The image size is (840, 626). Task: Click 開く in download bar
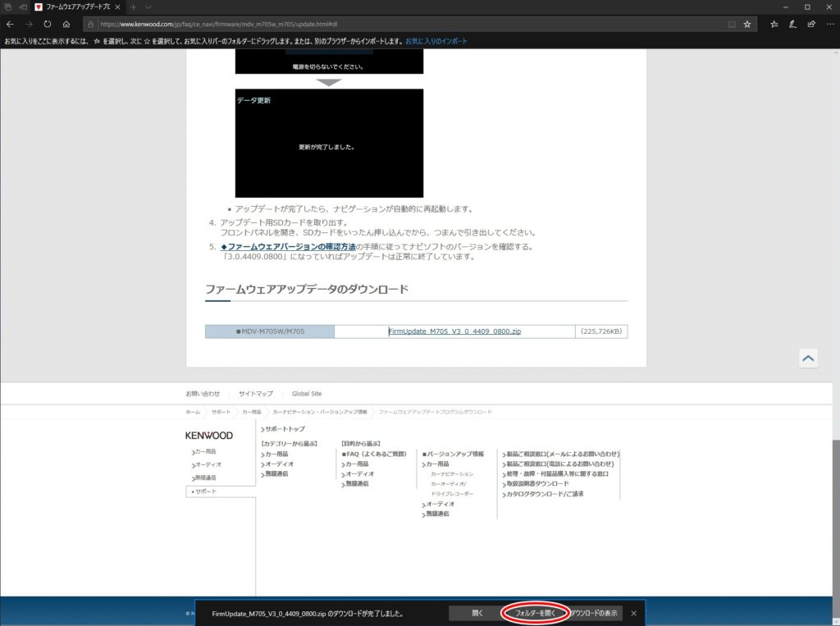coord(477,613)
